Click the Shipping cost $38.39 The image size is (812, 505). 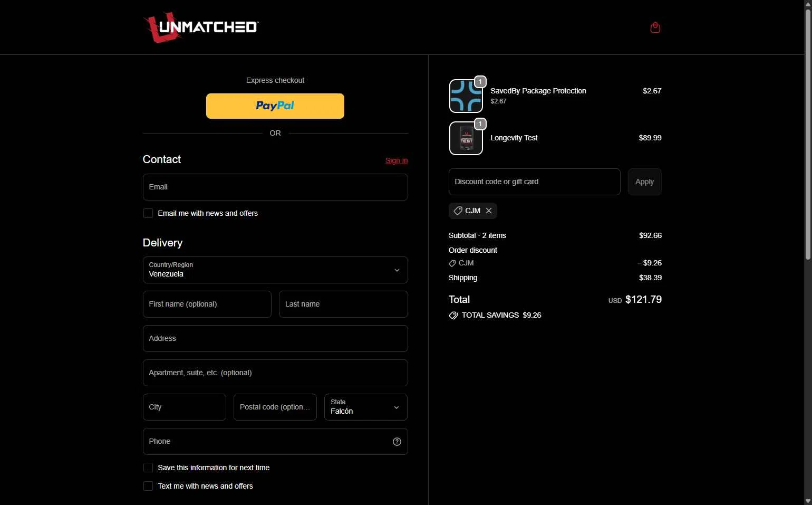650,278
